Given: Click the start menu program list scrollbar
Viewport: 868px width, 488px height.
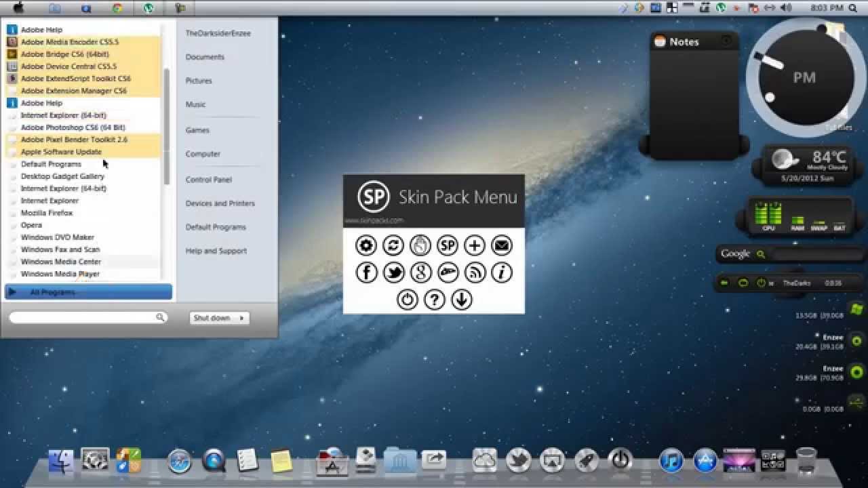Looking at the screenshot, I should click(x=167, y=127).
